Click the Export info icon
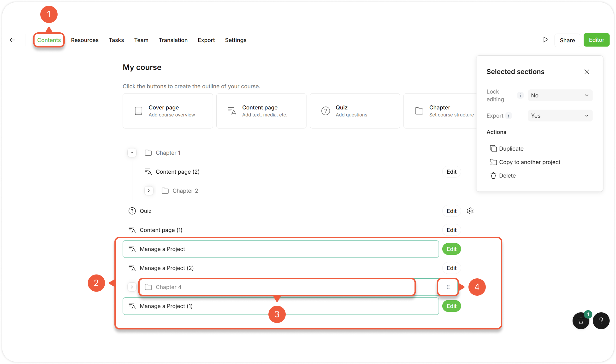Screen dimensions: 616x364 tap(509, 116)
